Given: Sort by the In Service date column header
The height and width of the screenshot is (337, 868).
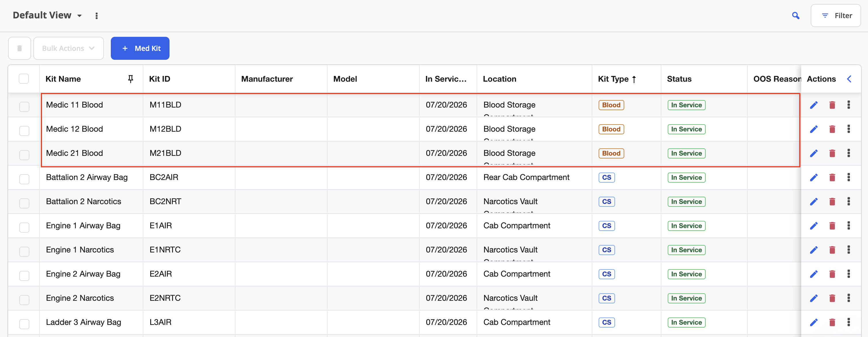Looking at the screenshot, I should 446,79.
